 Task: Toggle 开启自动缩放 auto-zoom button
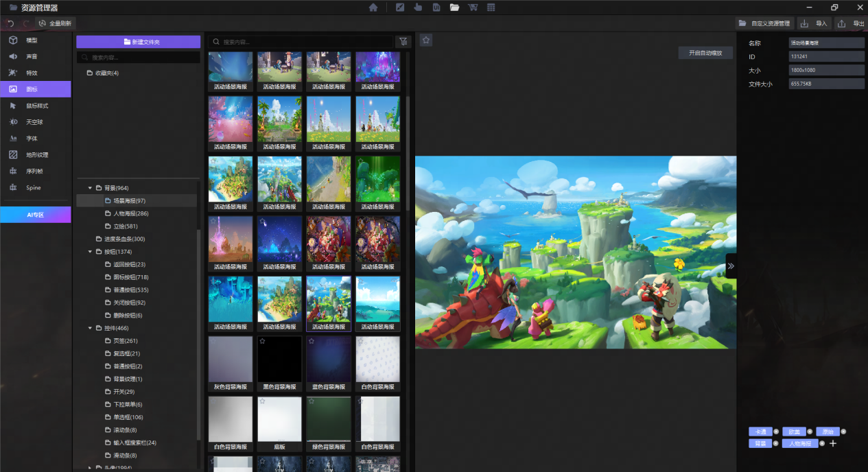click(x=705, y=53)
